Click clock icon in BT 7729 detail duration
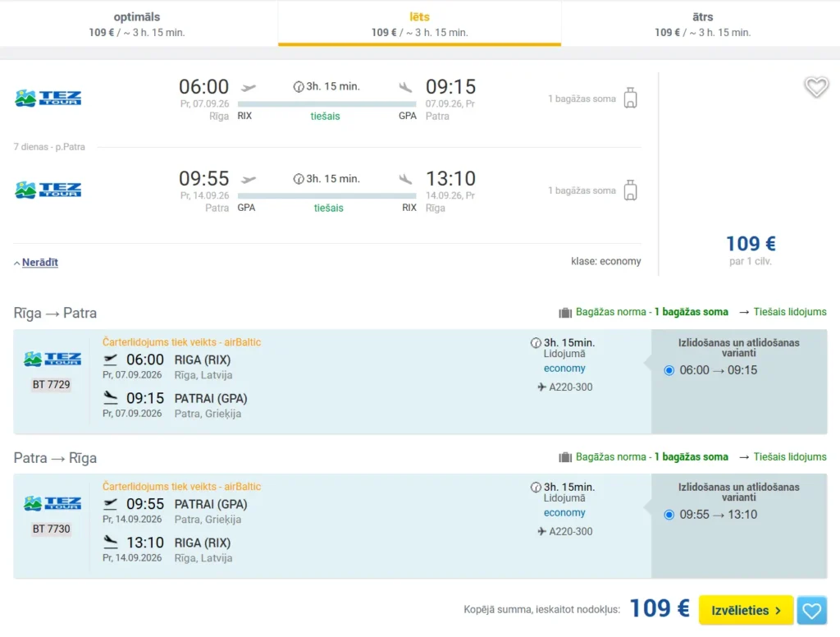The image size is (840, 637). coord(536,342)
